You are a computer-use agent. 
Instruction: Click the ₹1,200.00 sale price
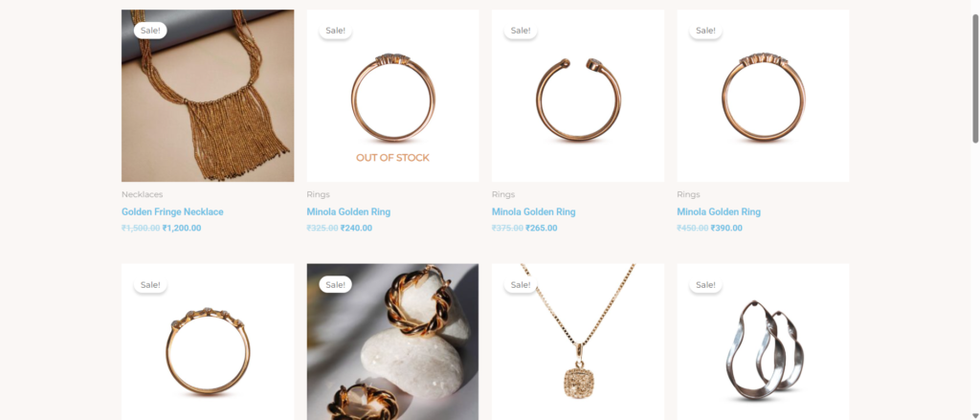point(182,228)
